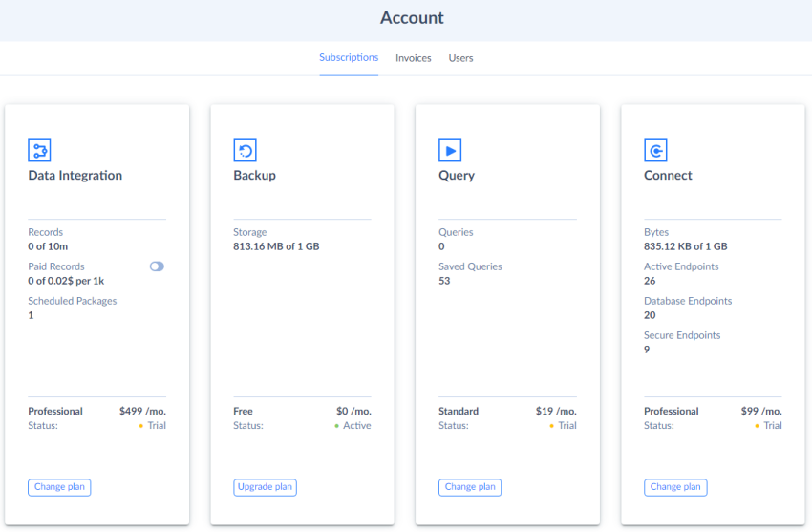Click the Database Endpoints count 20
Screen dimensions: 812x532
[650, 315]
